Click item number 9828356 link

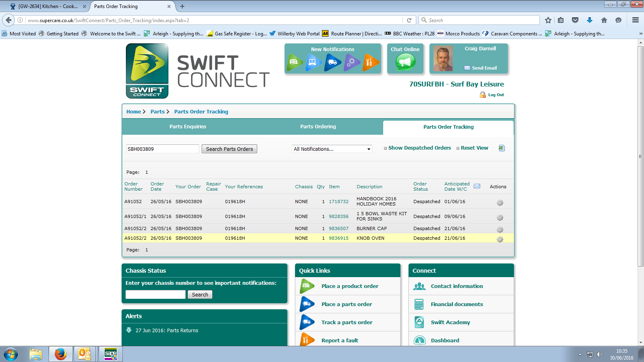click(339, 216)
